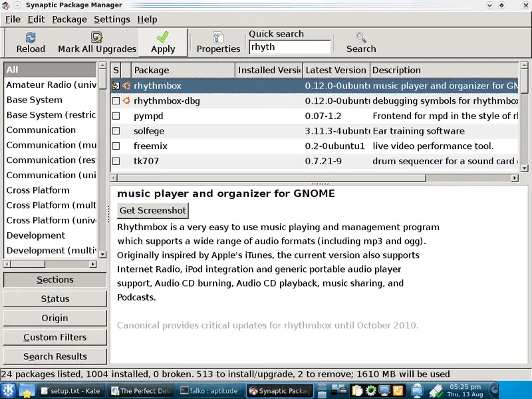Click the Ubuntu support icon beside rhythmbox-dbg
The width and height of the screenshot is (532, 399).
[x=126, y=101]
